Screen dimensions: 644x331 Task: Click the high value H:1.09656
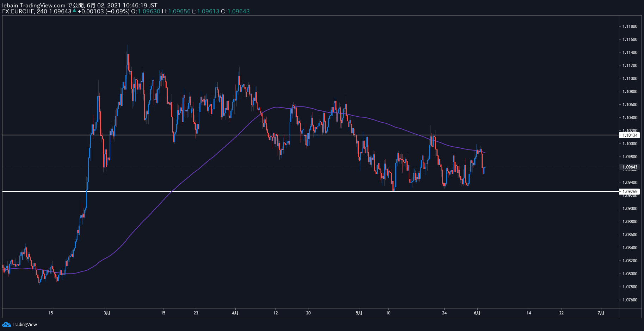[x=176, y=11]
